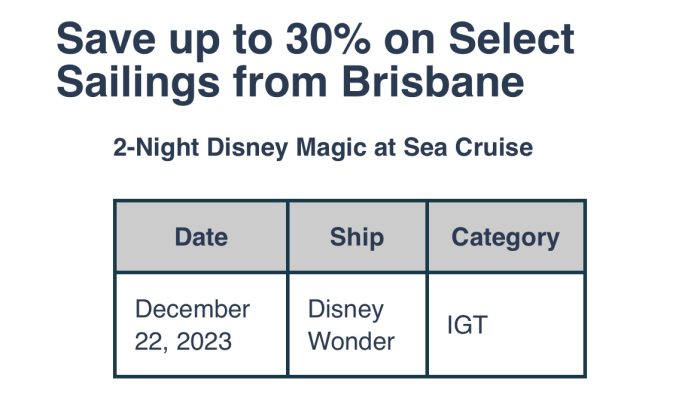Image resolution: width=700 pixels, height=406 pixels.
Task: Click the "Save up to 30%" main heading
Action: pos(315,60)
